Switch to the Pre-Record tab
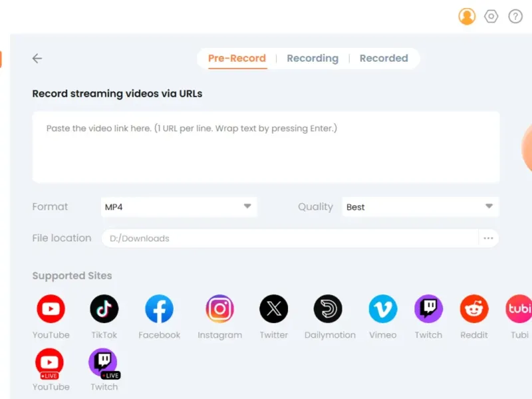The width and height of the screenshot is (532, 399). click(237, 59)
